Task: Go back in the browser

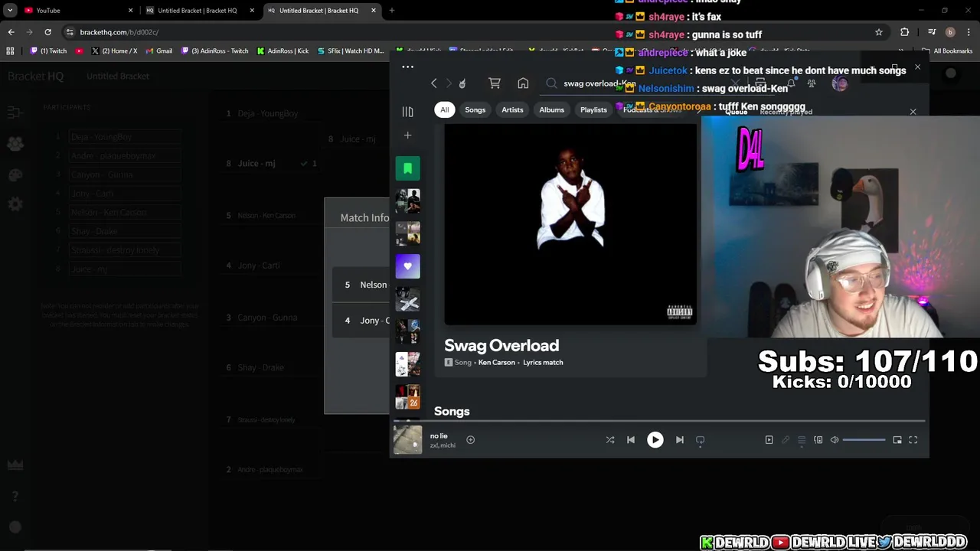Action: pyautogui.click(x=11, y=32)
